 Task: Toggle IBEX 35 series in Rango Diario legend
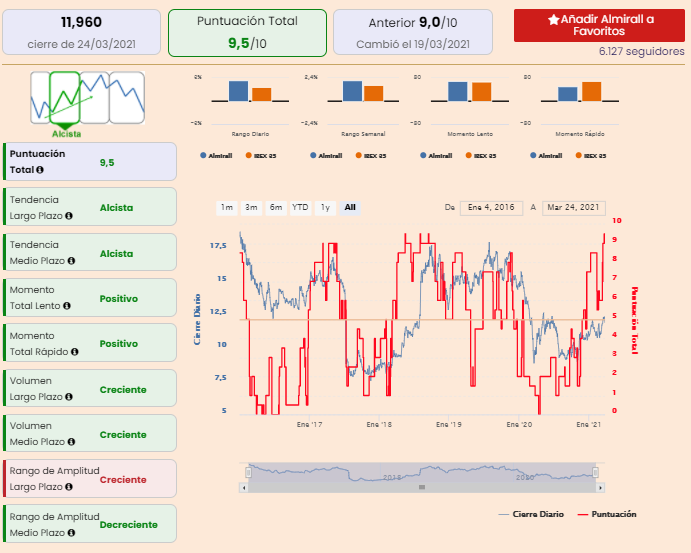click(261, 156)
